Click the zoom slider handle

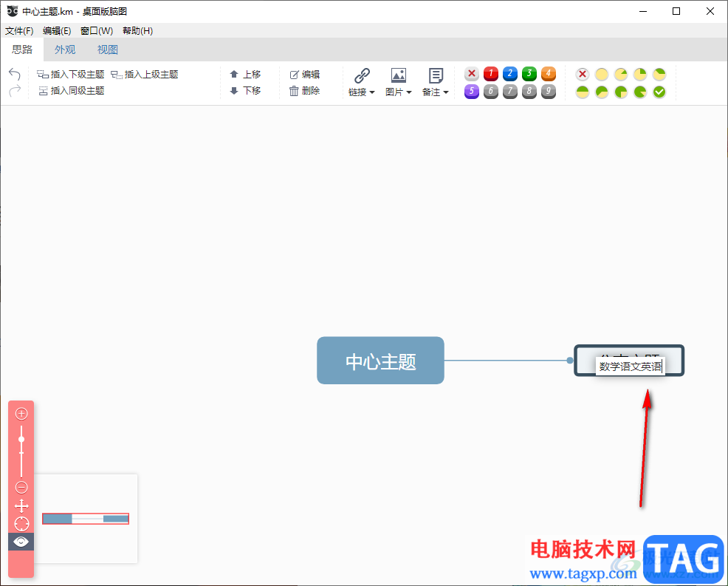[x=21, y=439]
